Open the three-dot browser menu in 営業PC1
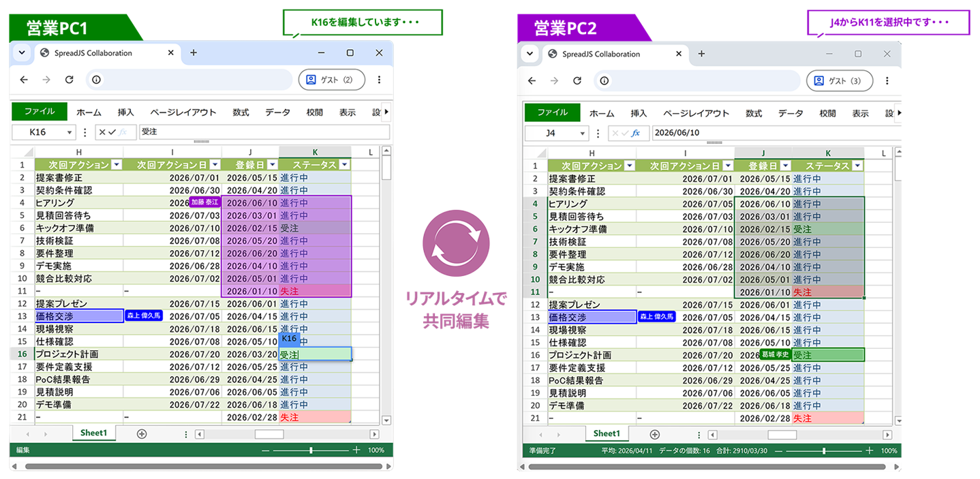 click(380, 80)
